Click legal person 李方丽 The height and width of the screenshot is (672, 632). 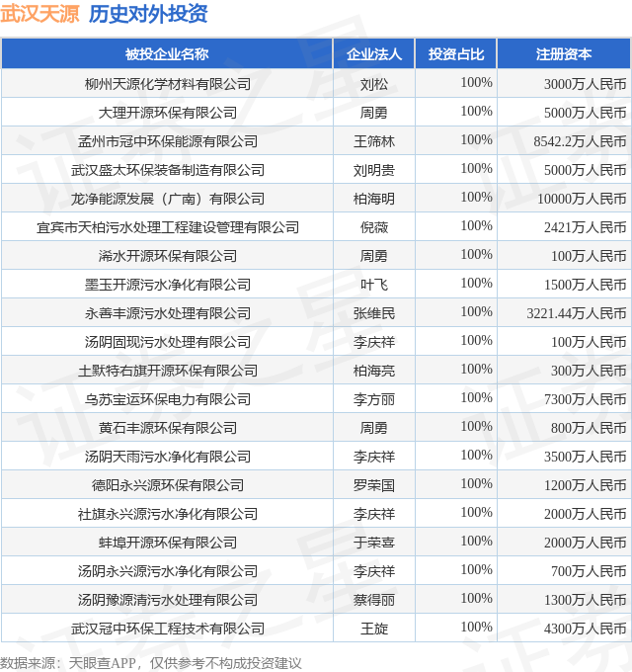[374, 399]
